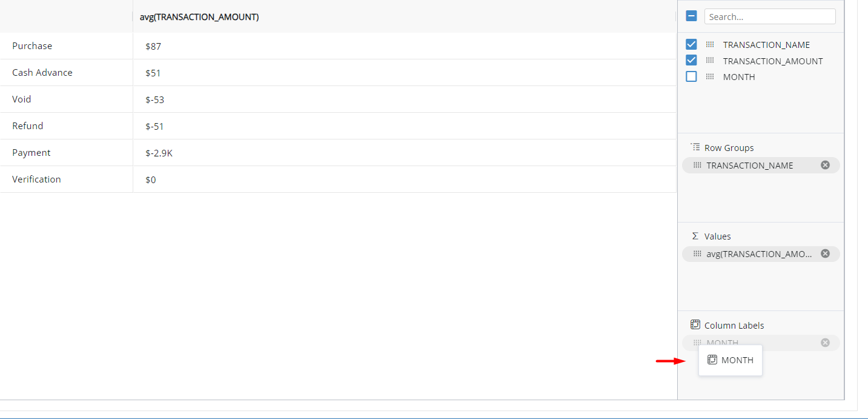Click the Values heading

pyautogui.click(x=718, y=236)
